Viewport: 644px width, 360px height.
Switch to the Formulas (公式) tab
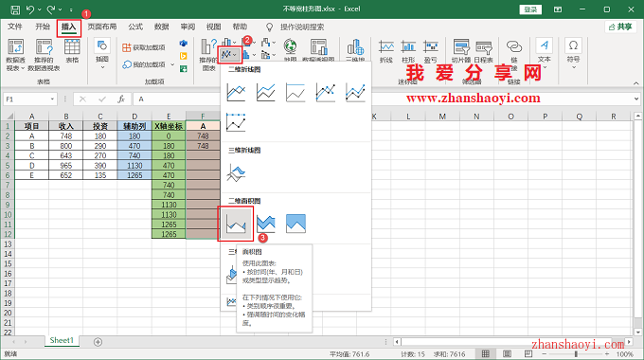pyautogui.click(x=135, y=27)
